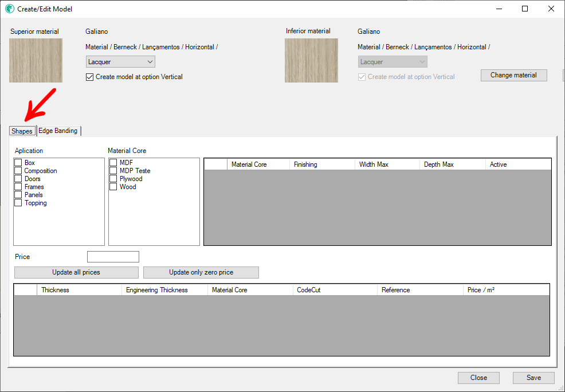The height and width of the screenshot is (392, 565).
Task: Click the Save button
Action: (x=533, y=378)
